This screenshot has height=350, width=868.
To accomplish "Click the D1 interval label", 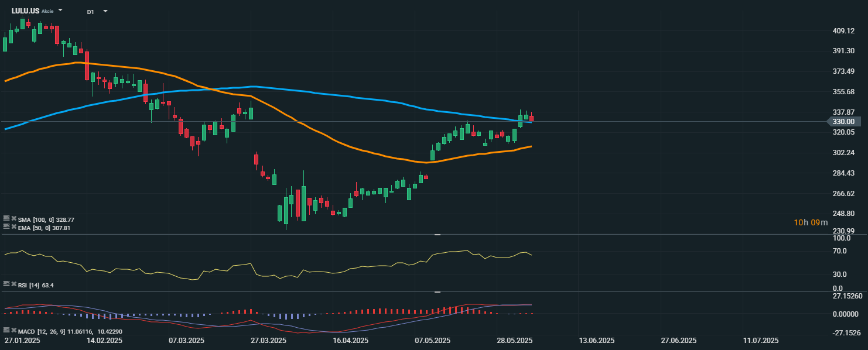I will tap(90, 12).
